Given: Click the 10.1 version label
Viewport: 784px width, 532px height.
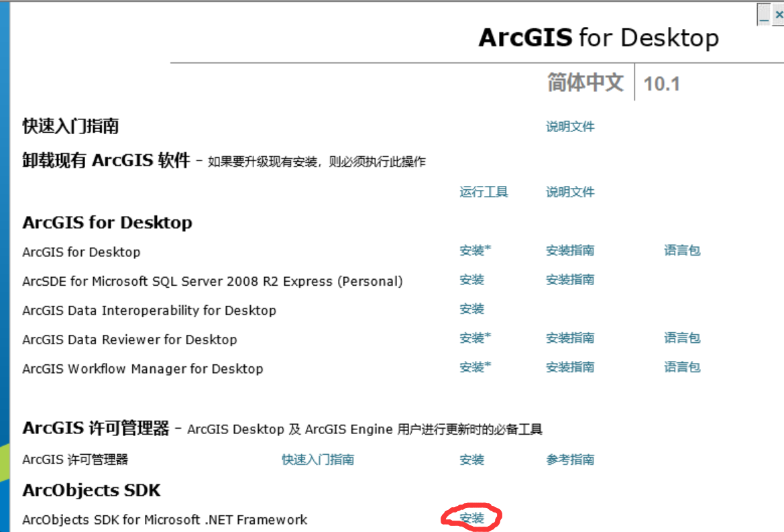Looking at the screenshot, I should coord(661,84).
